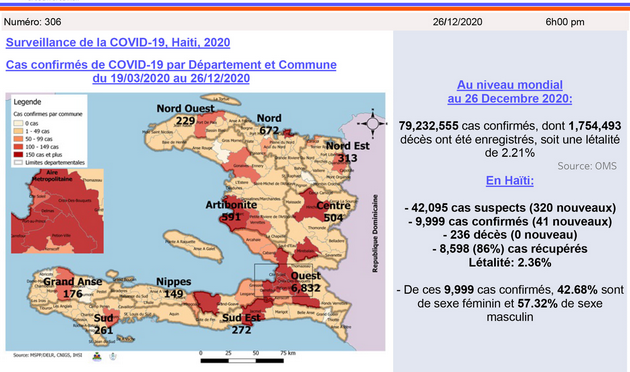The width and height of the screenshot is (630, 372).
Task: Click the Cas confirmes par commune legend subtitle
Action: [48, 114]
